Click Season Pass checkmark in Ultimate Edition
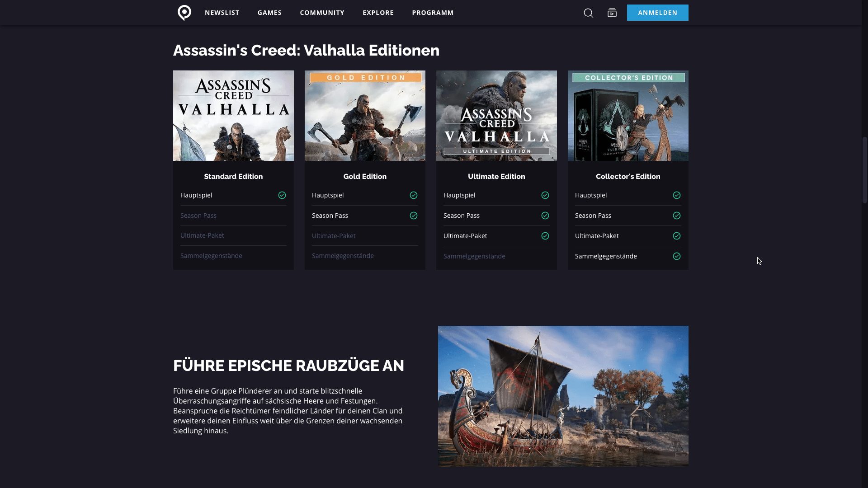 [x=545, y=216]
